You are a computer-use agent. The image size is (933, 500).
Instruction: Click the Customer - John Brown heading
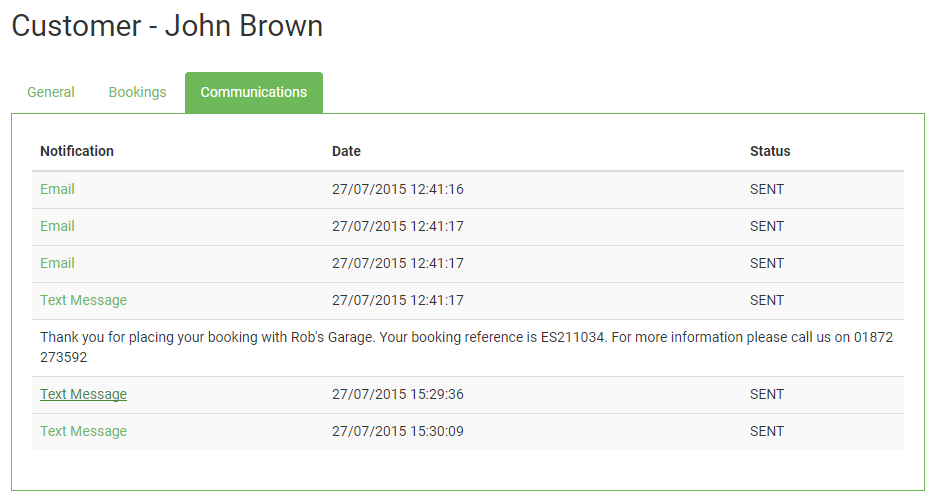pyautogui.click(x=167, y=26)
